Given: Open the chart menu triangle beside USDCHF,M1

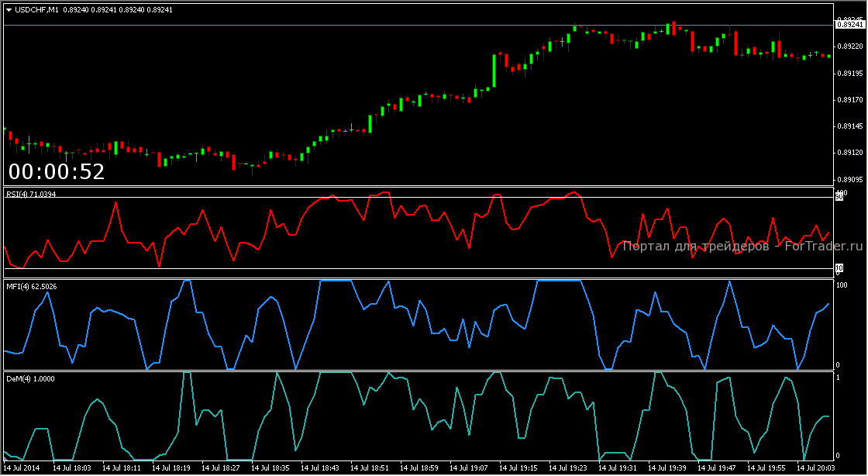Looking at the screenshot, I should [x=9, y=10].
